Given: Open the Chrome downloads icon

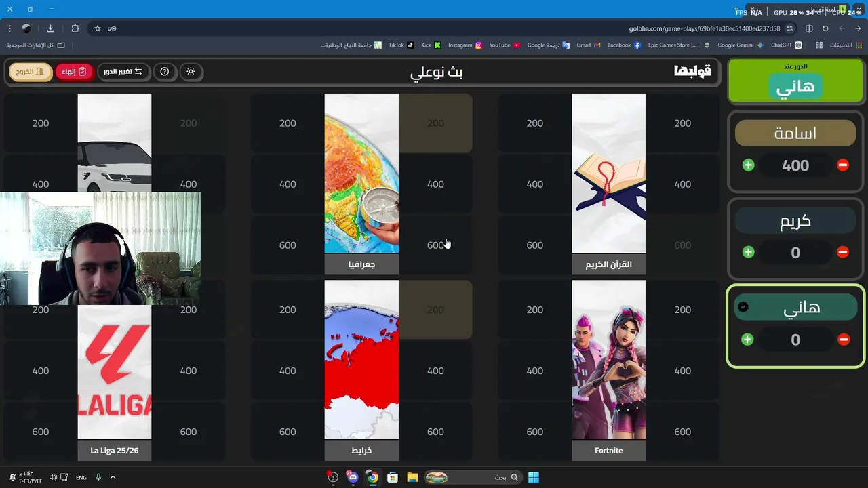Looking at the screenshot, I should tap(50, 28).
